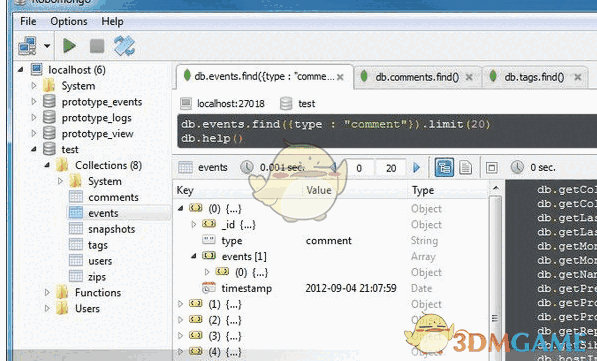Viewport: 597px width, 361px height.
Task: Open the Options menu
Action: pyautogui.click(x=69, y=21)
